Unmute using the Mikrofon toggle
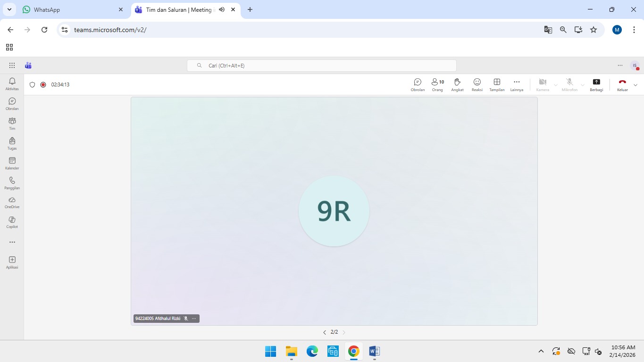The image size is (644, 362). click(x=569, y=84)
